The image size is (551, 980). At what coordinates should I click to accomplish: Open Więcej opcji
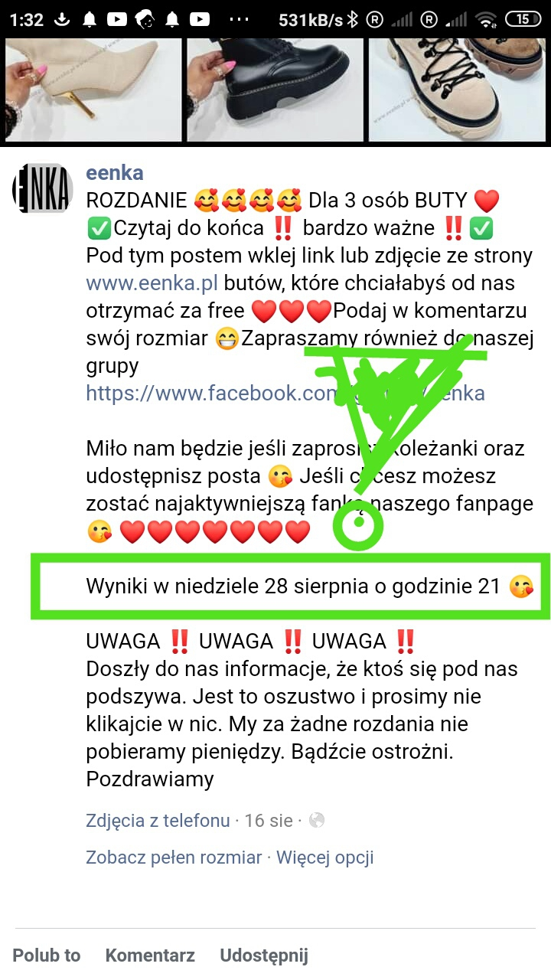325,857
